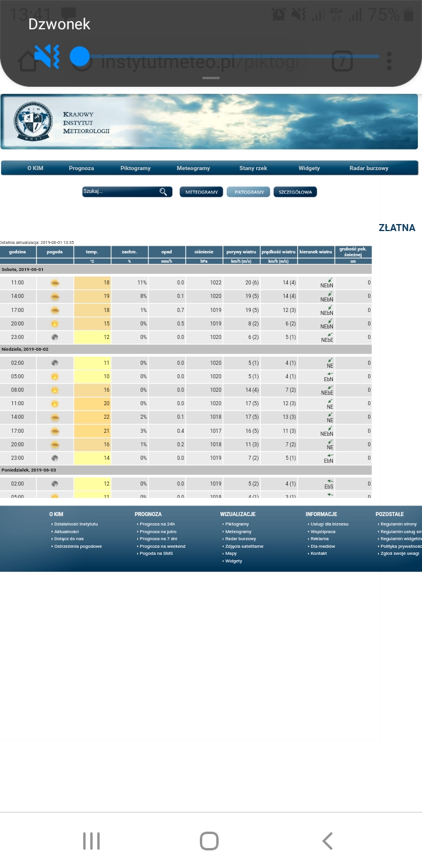Open the O KIM menu item
The width and height of the screenshot is (422, 868).
click(35, 168)
